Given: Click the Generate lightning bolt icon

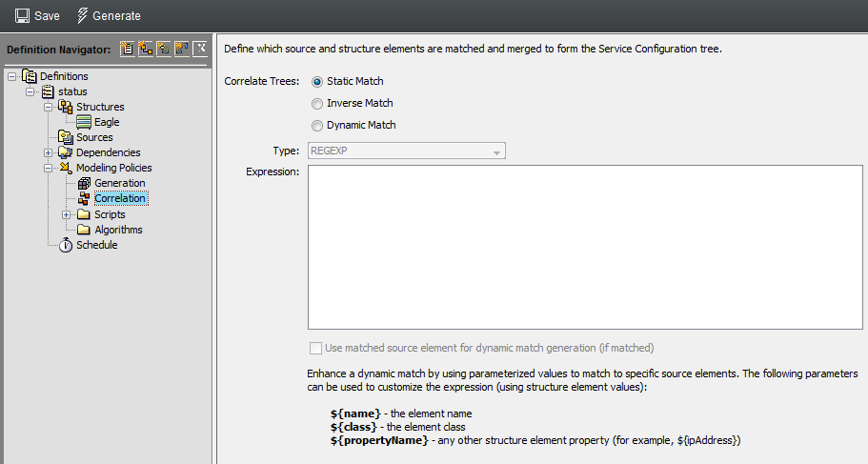Looking at the screenshot, I should pyautogui.click(x=82, y=15).
